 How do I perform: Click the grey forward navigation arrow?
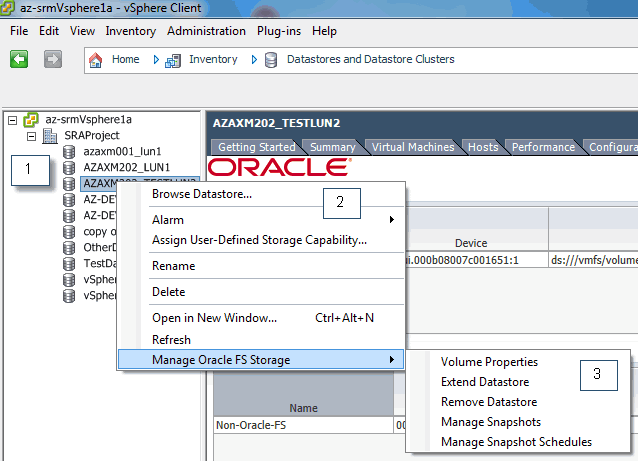[x=53, y=59]
